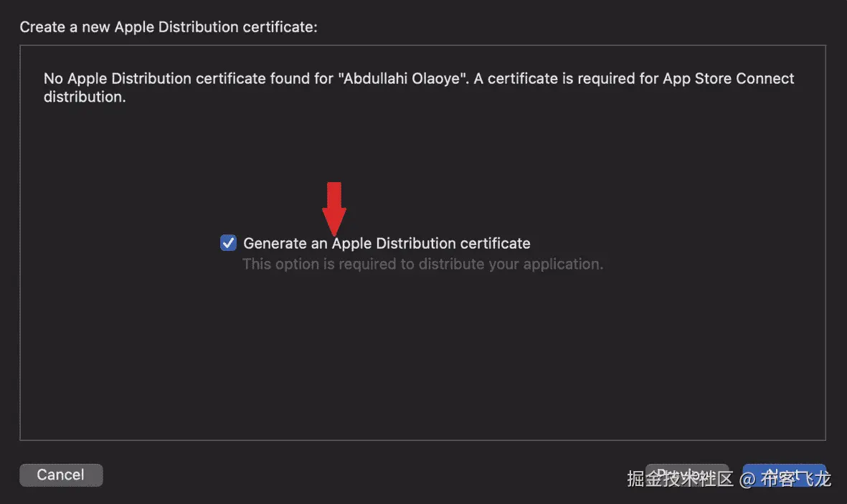847x504 pixels.
Task: Click the blue checkmark icon
Action: point(228,243)
